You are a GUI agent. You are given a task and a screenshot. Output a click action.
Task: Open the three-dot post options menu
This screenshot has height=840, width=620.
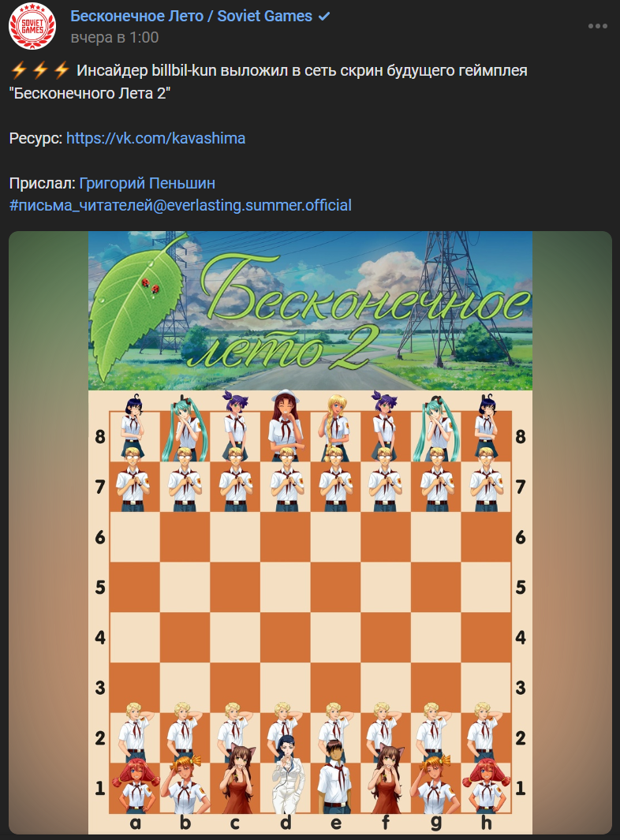coord(597,26)
